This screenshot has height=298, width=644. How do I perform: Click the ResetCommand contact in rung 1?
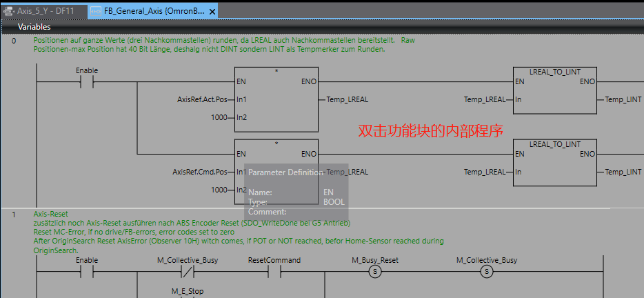point(274,272)
